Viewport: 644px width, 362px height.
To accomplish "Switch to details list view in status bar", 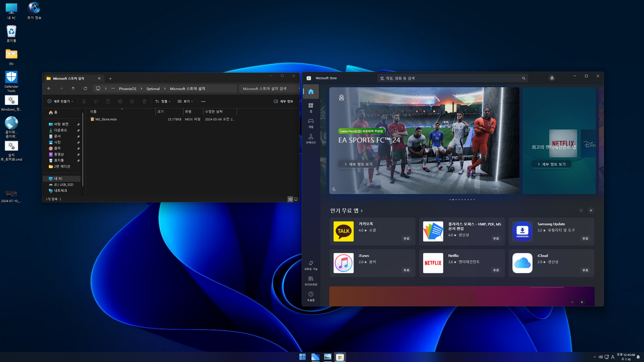I will click(290, 199).
